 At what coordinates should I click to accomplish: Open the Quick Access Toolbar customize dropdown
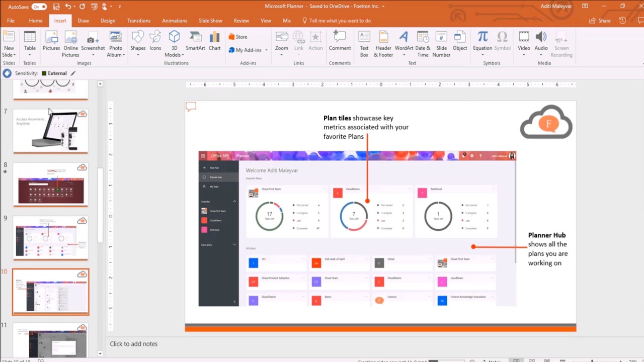tap(120, 7)
